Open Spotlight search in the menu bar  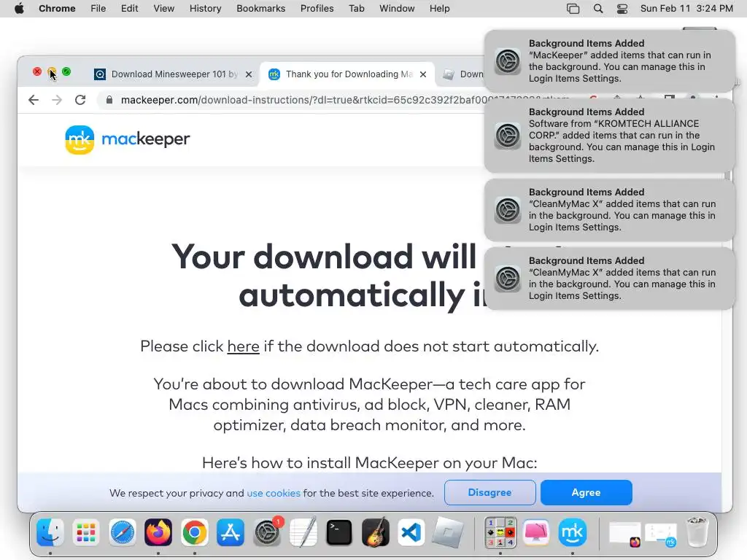pos(598,9)
